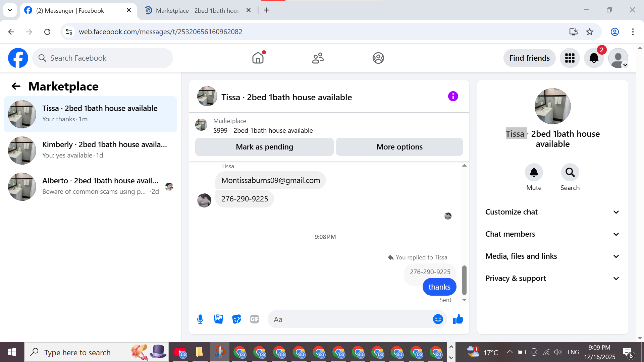Open the weather widget showing 17°C

point(482,352)
